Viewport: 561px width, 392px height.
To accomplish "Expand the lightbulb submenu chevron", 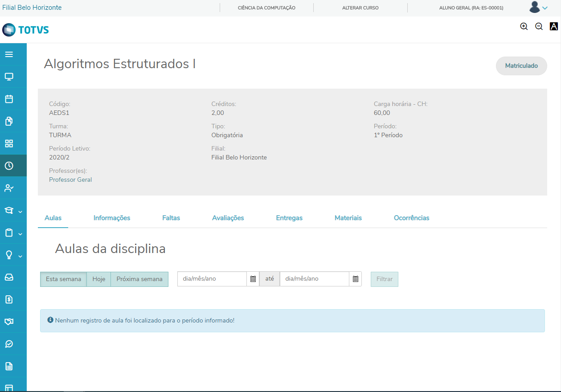I will click(x=20, y=256).
